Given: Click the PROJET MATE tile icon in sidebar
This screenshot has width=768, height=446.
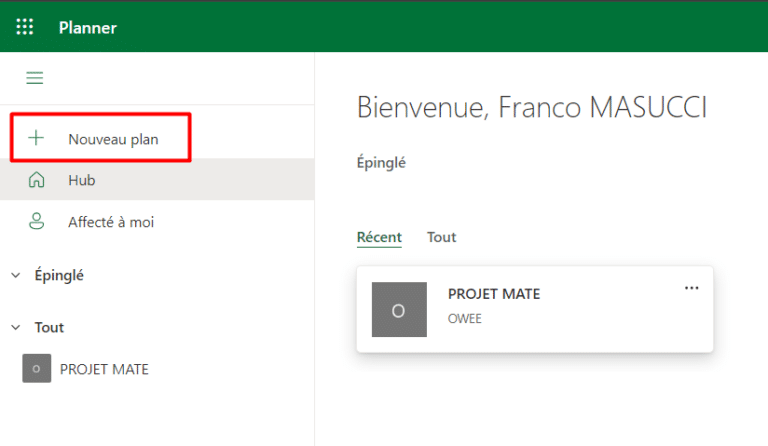Looking at the screenshot, I should click(x=36, y=369).
